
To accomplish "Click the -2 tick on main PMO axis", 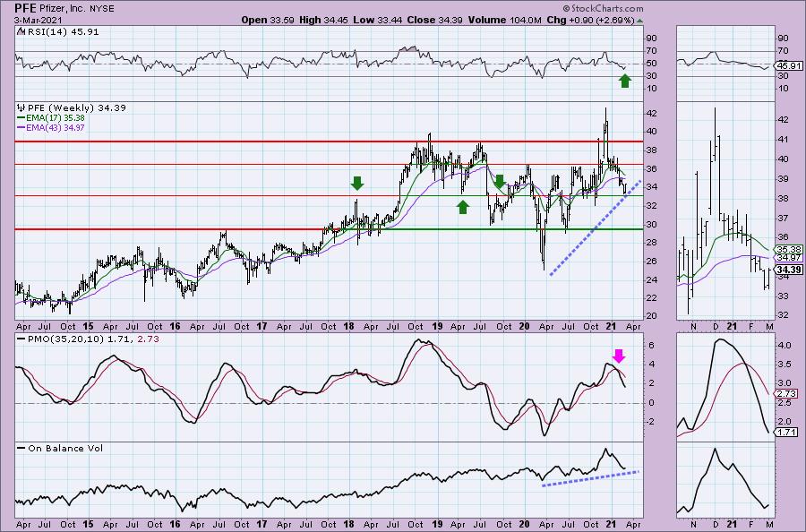I will pos(651,422).
